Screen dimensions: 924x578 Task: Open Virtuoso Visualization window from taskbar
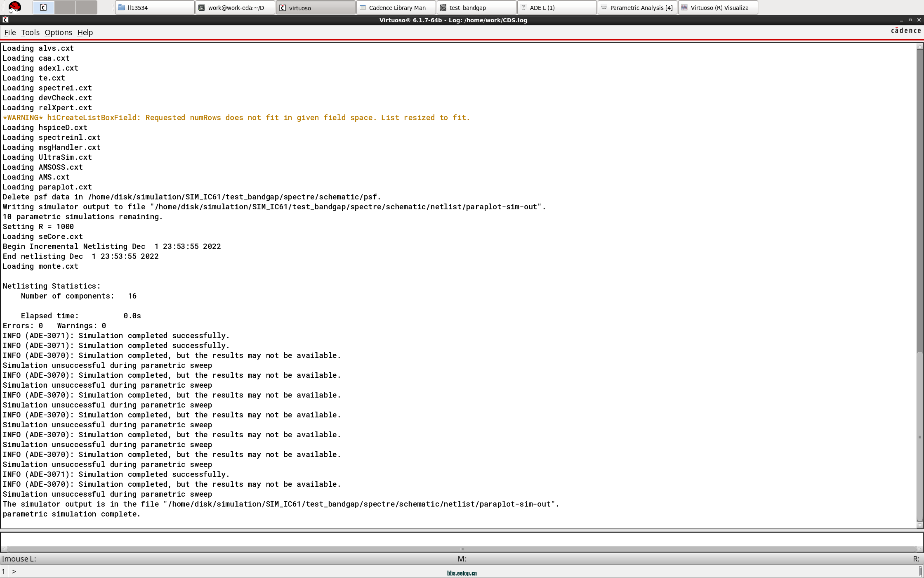click(718, 7)
